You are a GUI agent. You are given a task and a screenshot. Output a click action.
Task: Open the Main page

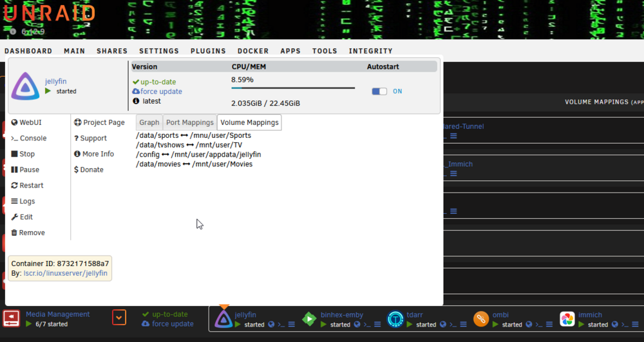click(x=74, y=51)
